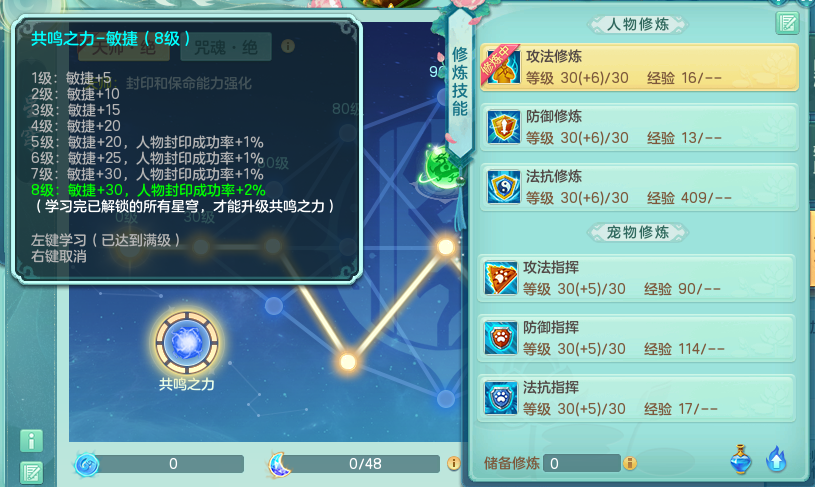Select the 防御指挥 pet shield icon
This screenshot has height=487, width=815.
[x=501, y=338]
